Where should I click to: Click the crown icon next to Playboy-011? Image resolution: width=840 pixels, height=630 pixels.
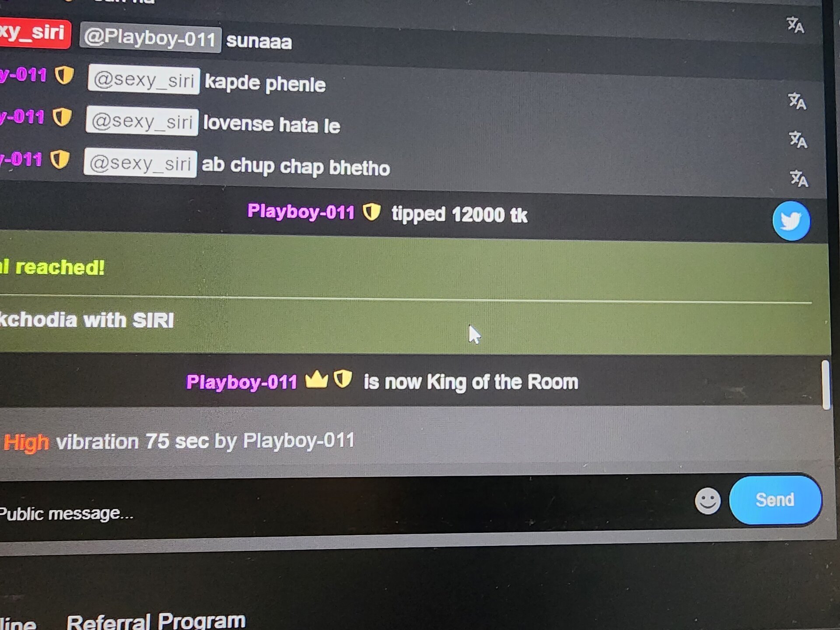[316, 380]
